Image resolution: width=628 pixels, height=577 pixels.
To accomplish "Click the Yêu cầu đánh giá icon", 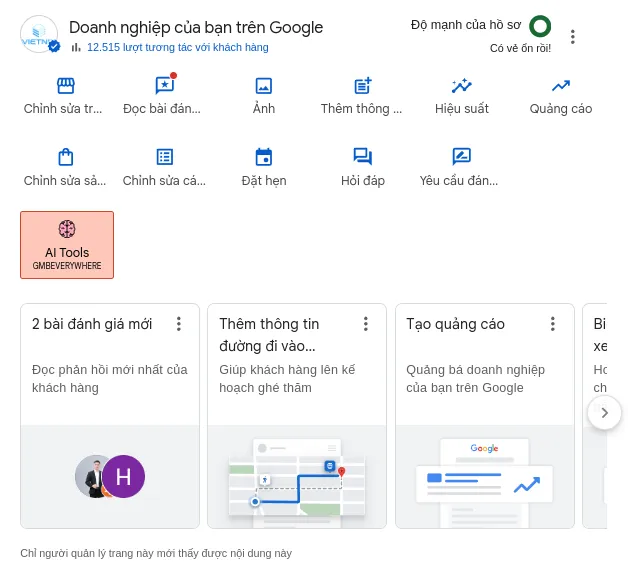I will click(461, 157).
